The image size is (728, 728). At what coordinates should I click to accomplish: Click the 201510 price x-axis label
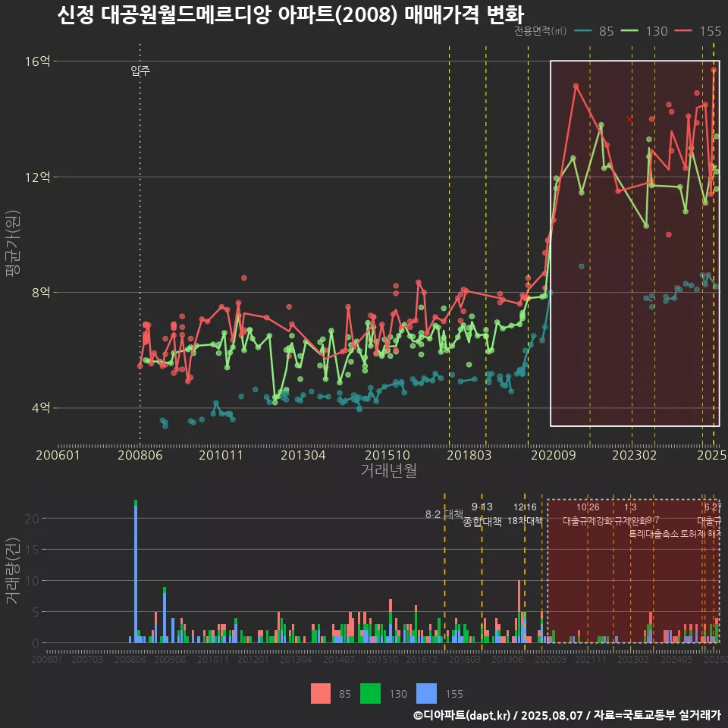[388, 455]
